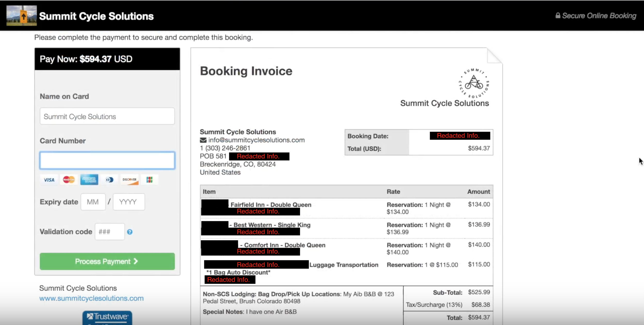Click the Pay Now: $594.37 USD banner
Viewport: 644px width, 325px height.
tap(107, 59)
